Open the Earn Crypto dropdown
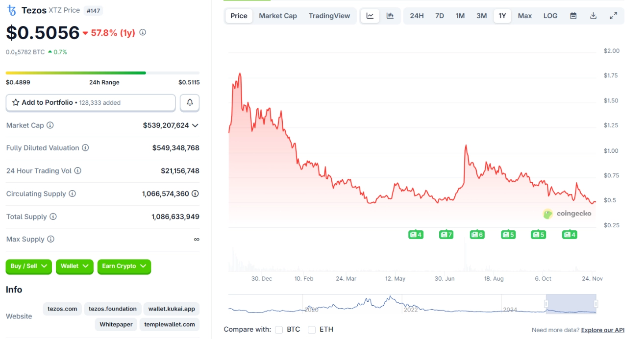Screen dimensions: 644x339 124,266
